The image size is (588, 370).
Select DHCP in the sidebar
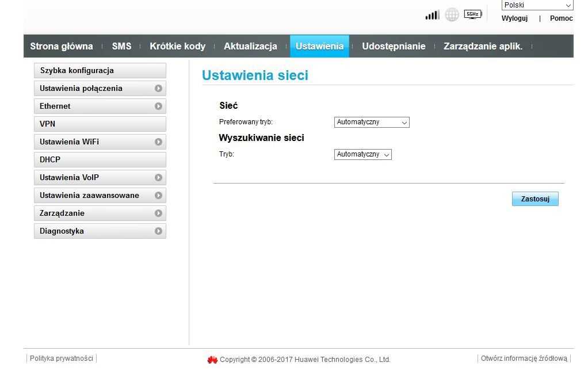(x=100, y=160)
